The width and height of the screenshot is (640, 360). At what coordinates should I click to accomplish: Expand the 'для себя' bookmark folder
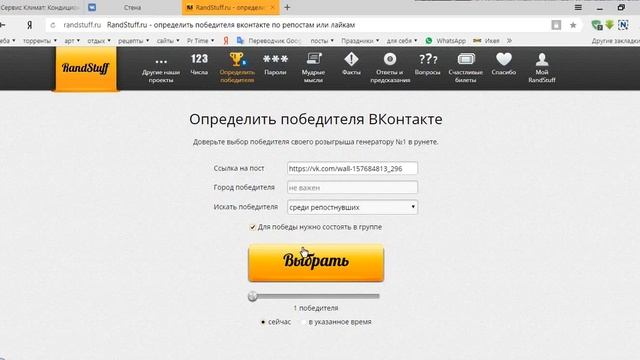(x=402, y=41)
